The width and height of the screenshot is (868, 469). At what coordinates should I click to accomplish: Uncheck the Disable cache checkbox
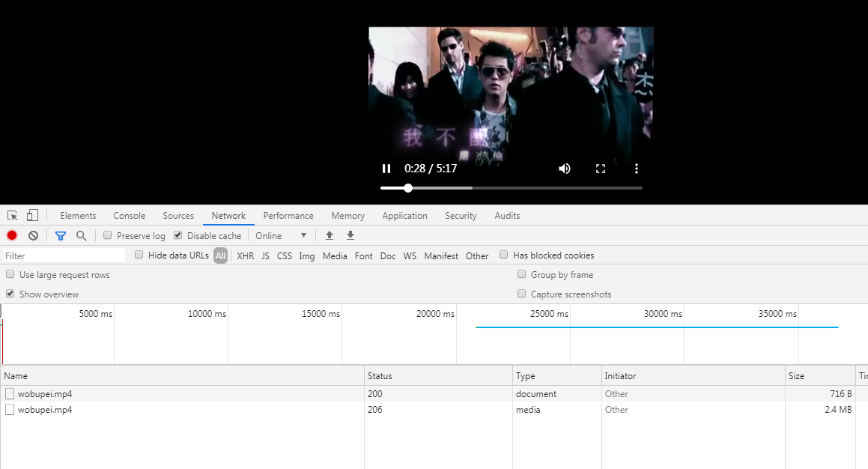pos(177,235)
